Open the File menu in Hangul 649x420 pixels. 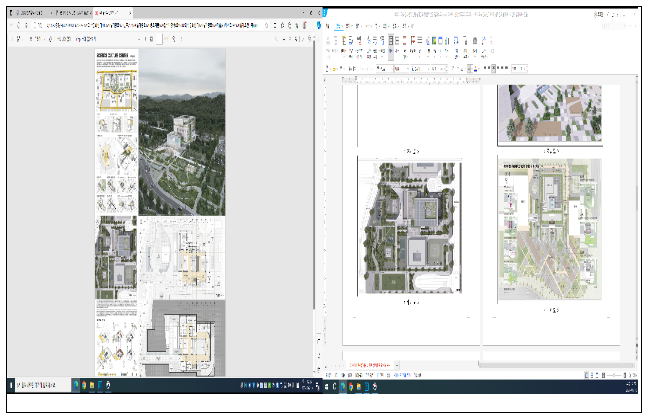pos(328,26)
